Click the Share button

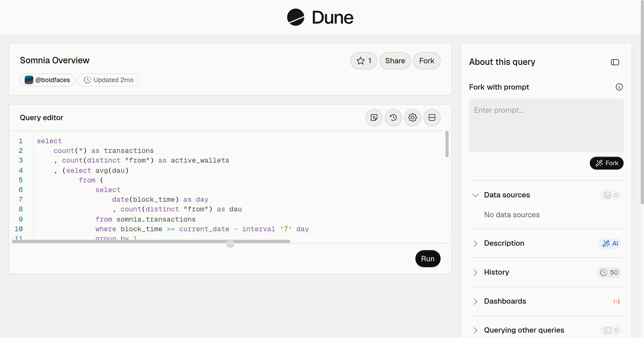(395, 61)
